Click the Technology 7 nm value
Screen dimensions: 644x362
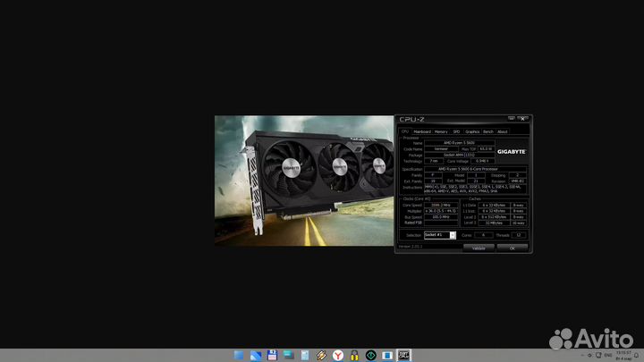pyautogui.click(x=434, y=161)
